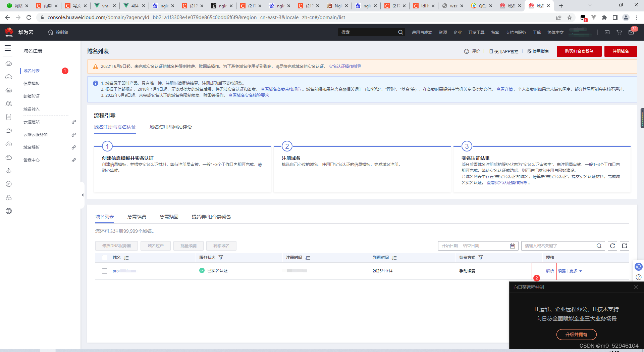Refresh the domain list
This screenshot has height=352, width=644.
[x=612, y=246]
